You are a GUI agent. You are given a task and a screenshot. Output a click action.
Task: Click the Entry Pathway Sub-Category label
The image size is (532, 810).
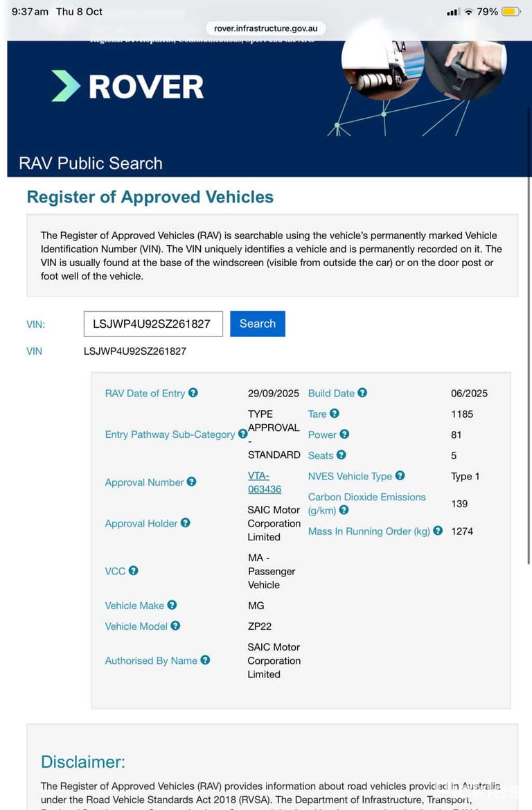170,434
